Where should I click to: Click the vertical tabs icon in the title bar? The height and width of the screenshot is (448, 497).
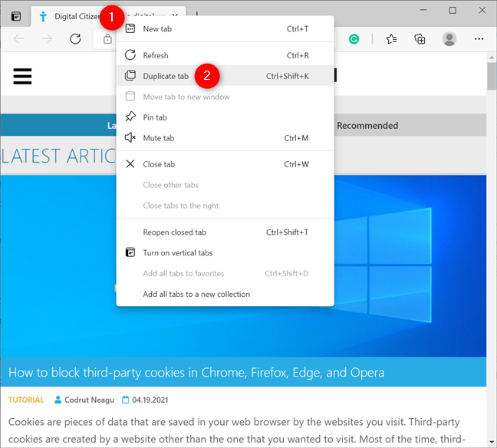point(16,16)
